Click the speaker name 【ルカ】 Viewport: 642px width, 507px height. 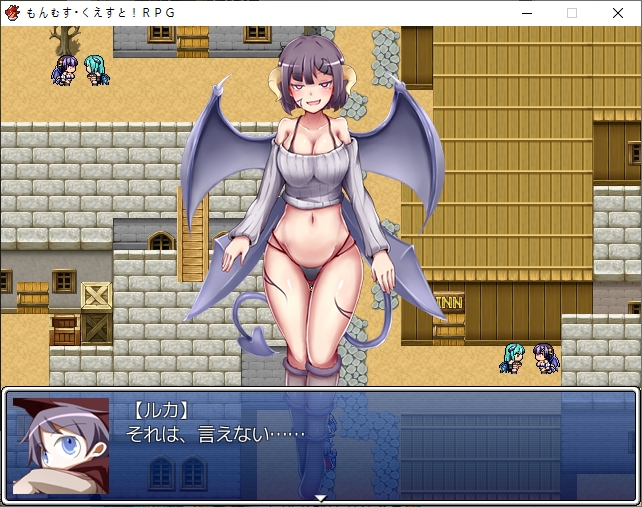tap(160, 411)
